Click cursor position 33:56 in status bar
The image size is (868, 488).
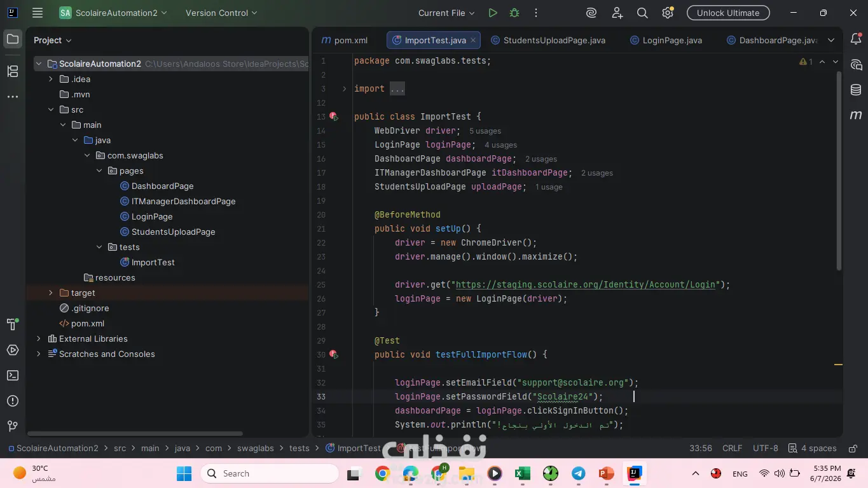coord(701,448)
